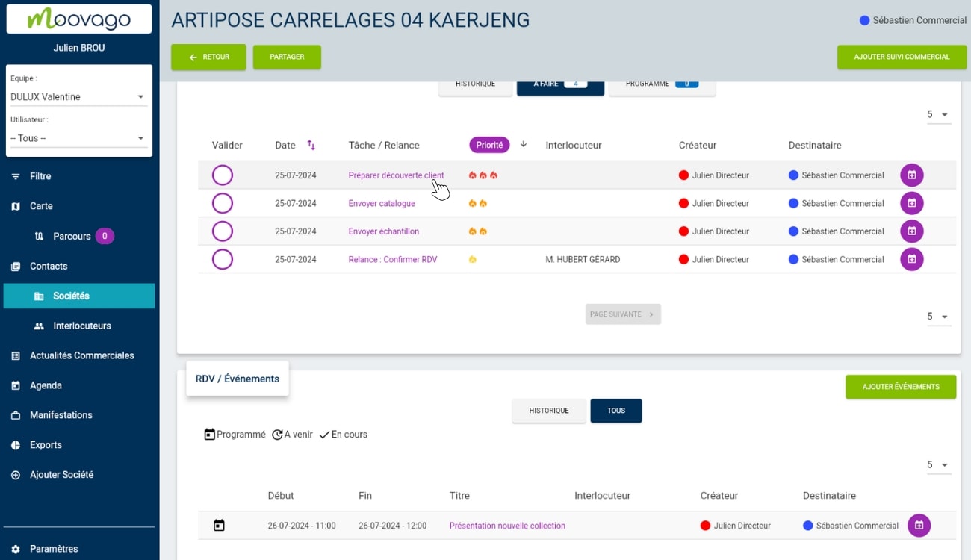
Task: Click blue dot of Sébastien Commercial, Envoyer échantillon
Action: point(793,231)
